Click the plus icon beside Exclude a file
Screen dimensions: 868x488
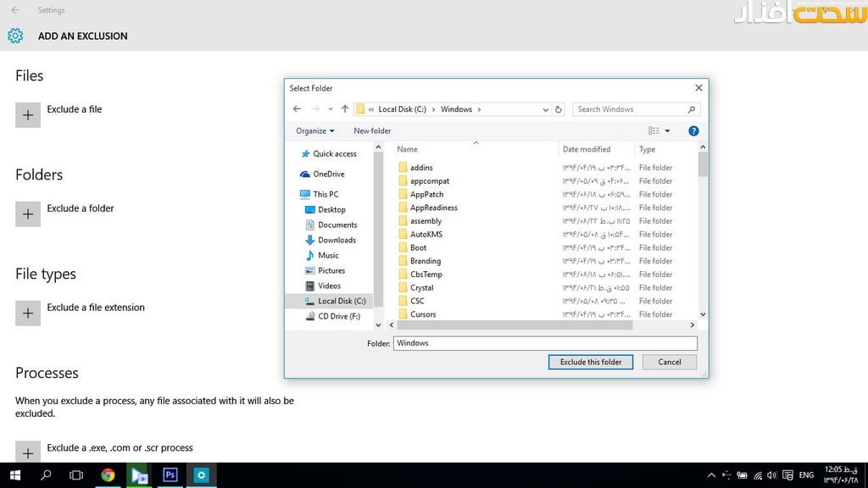28,115
